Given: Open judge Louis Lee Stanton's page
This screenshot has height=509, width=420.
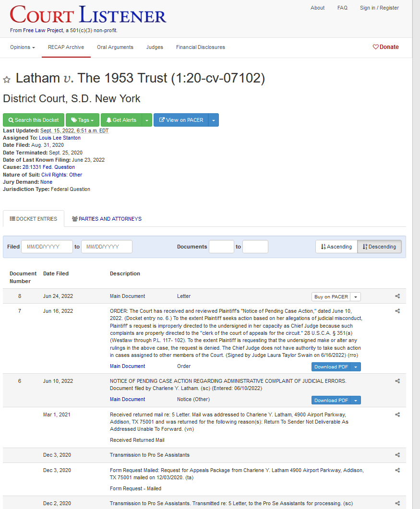Looking at the screenshot, I should [x=60, y=138].
